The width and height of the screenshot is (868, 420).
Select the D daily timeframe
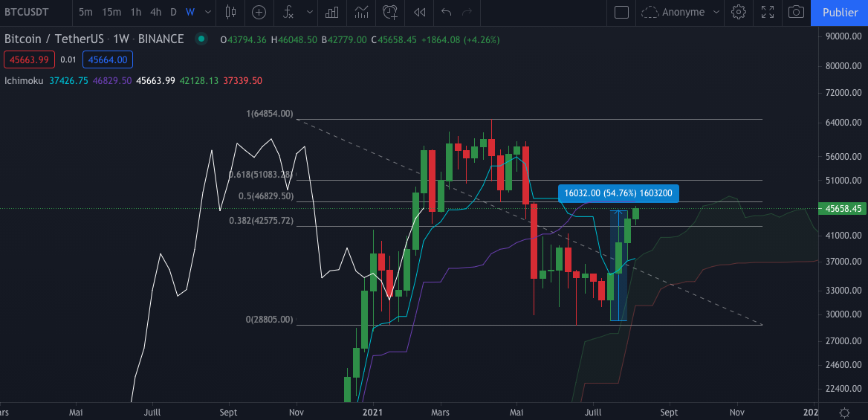173,12
